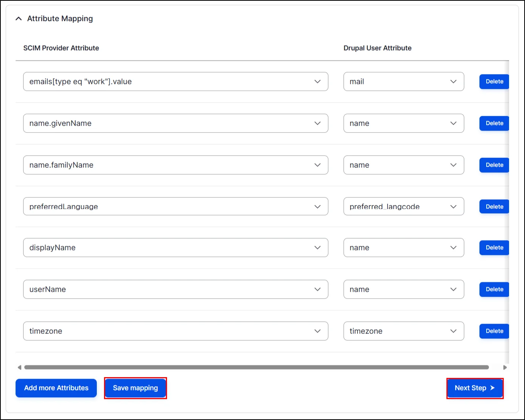Viewport: 525px width, 420px height.
Task: Open the emails[type eq "work"].value dropdown
Action: coord(175,82)
